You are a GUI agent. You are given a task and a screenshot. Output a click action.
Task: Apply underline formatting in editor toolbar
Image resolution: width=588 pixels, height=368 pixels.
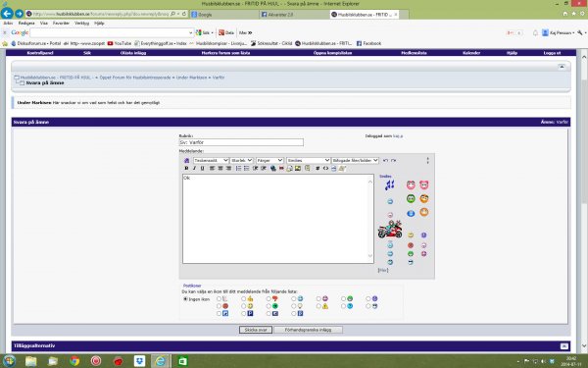203,168
